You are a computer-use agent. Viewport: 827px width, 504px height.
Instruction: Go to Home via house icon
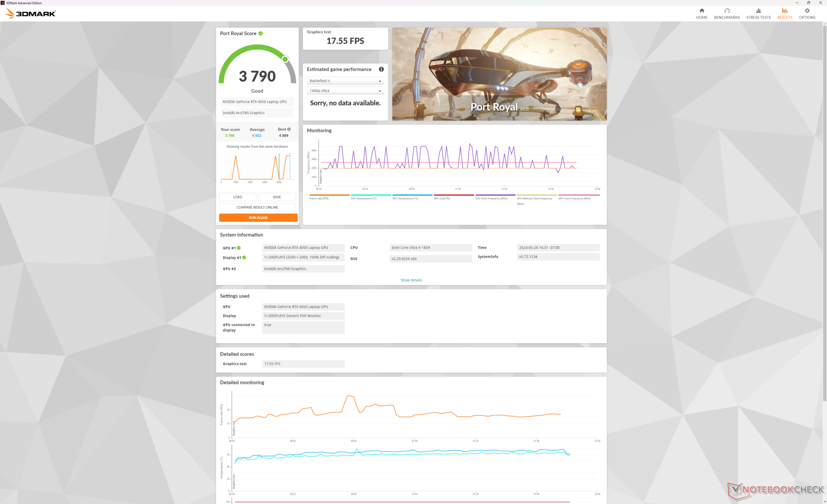coord(702,11)
